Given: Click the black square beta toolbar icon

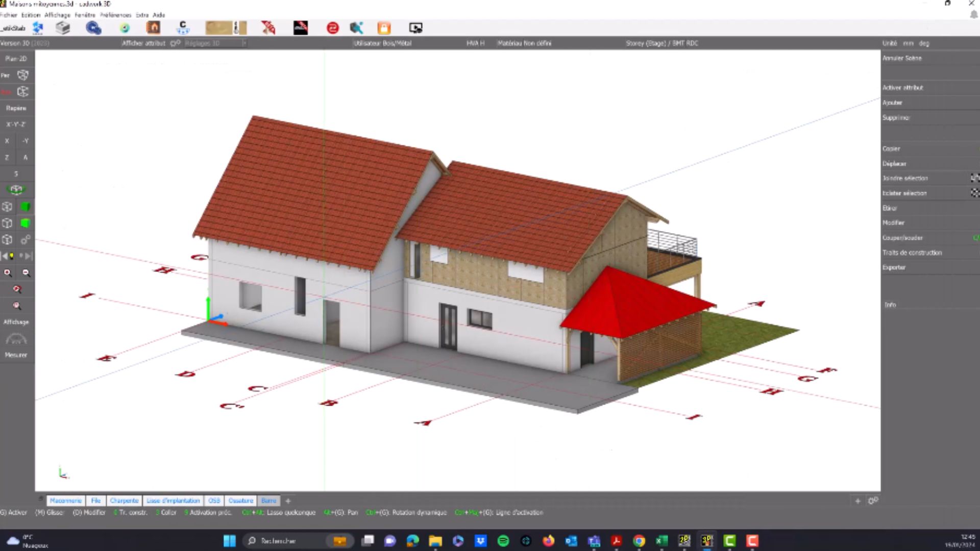Looking at the screenshot, I should coord(301,28).
